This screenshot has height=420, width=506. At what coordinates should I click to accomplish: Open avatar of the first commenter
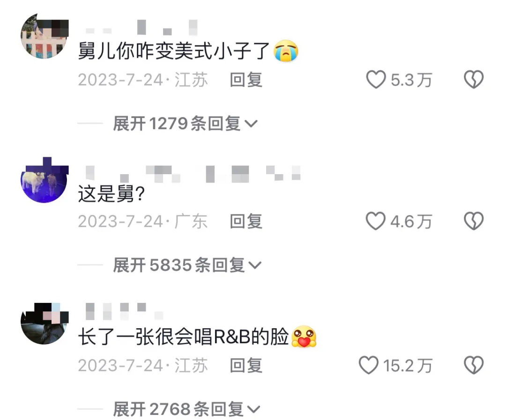coord(44,36)
